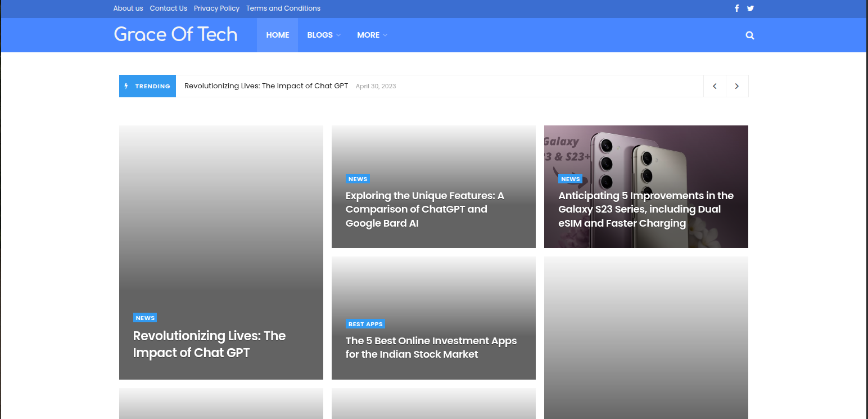868x419 pixels.
Task: Show next trending post arrow
Action: tap(736, 86)
